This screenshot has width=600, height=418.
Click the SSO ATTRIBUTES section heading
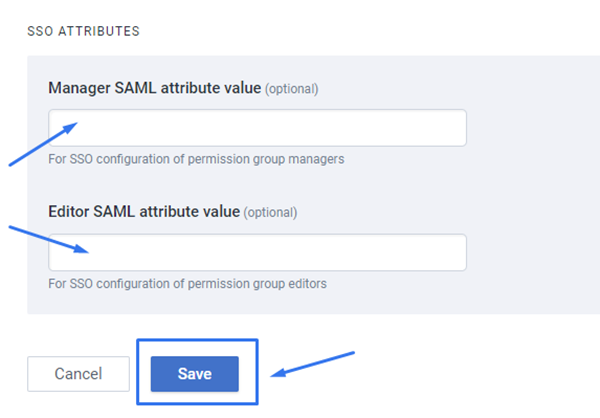(x=83, y=31)
